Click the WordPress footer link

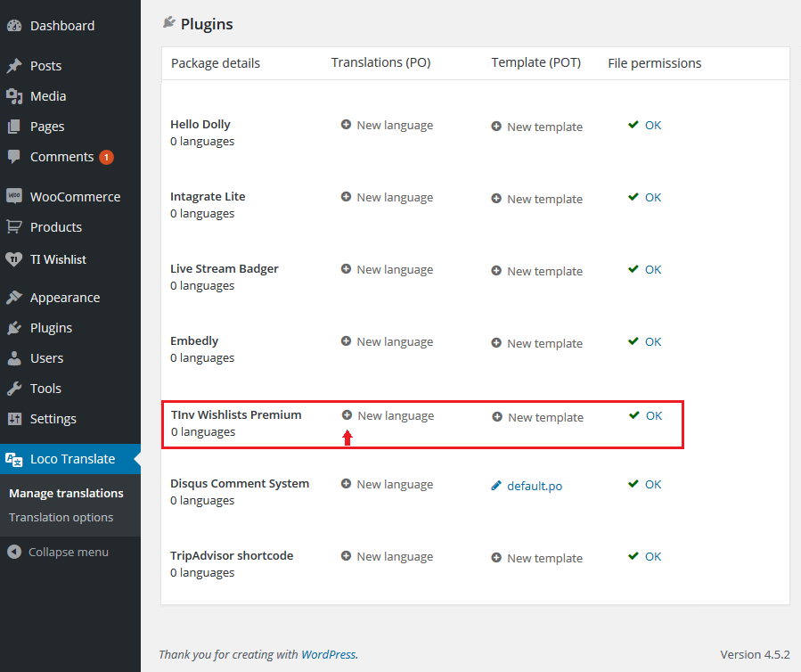point(329,654)
